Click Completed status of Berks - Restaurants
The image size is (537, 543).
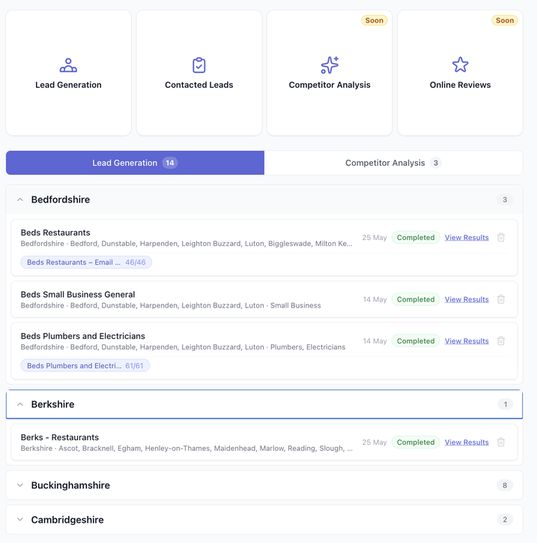(x=415, y=442)
